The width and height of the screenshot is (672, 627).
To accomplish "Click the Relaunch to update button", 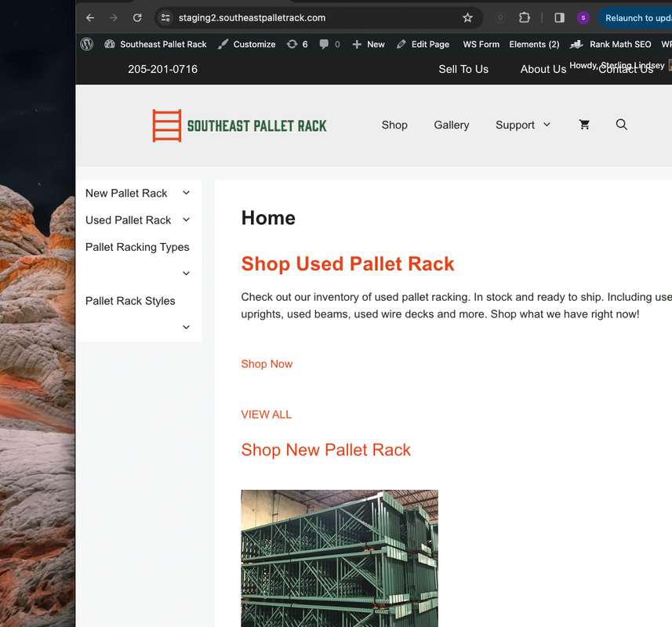I will (636, 18).
